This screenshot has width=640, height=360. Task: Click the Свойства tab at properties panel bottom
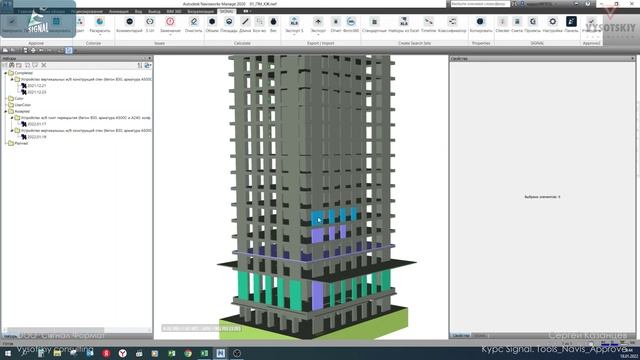[x=461, y=336]
